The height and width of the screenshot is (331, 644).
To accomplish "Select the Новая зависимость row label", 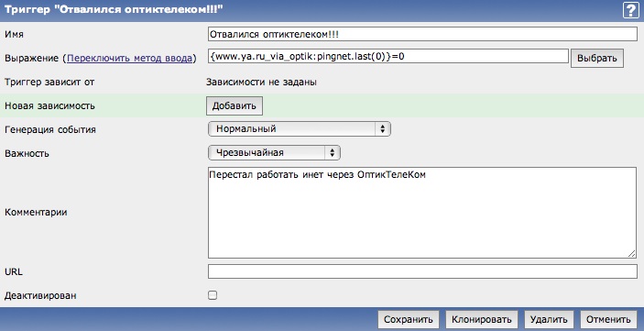I will tap(49, 105).
